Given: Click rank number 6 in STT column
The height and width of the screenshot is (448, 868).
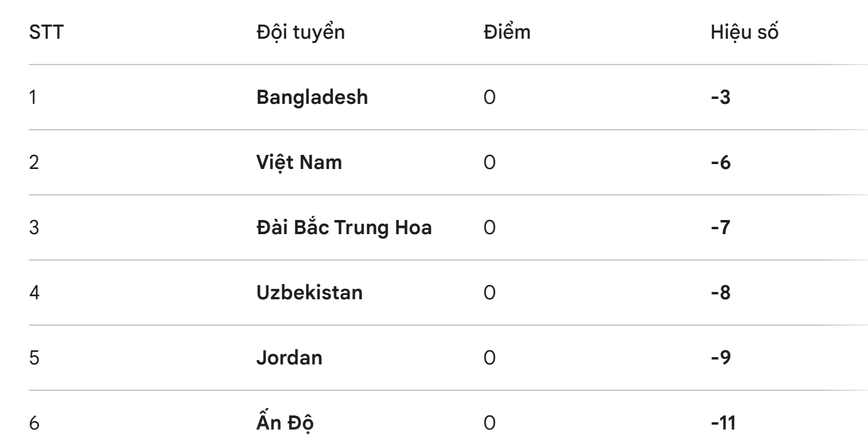Looking at the screenshot, I should coord(34,423).
